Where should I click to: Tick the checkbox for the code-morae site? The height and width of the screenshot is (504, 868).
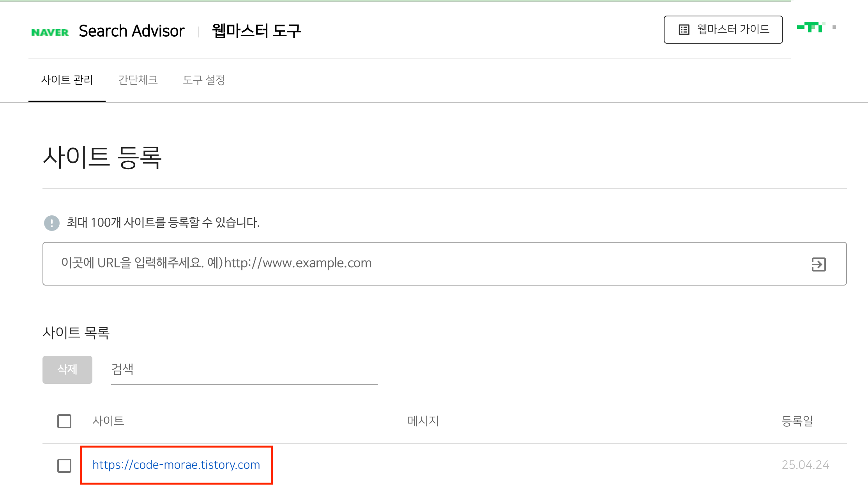[64, 465]
